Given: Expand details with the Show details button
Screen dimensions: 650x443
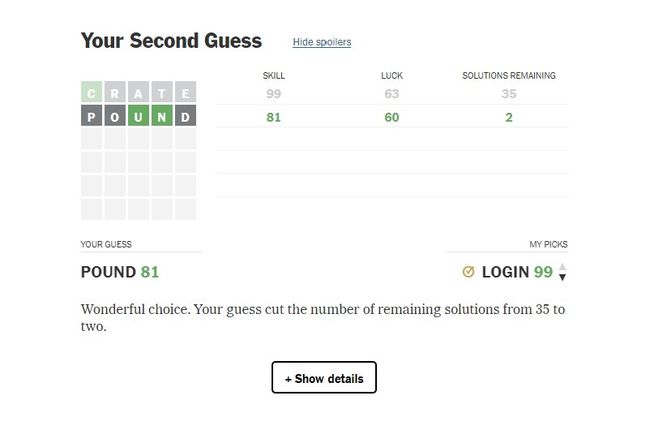Looking at the screenshot, I should [324, 378].
